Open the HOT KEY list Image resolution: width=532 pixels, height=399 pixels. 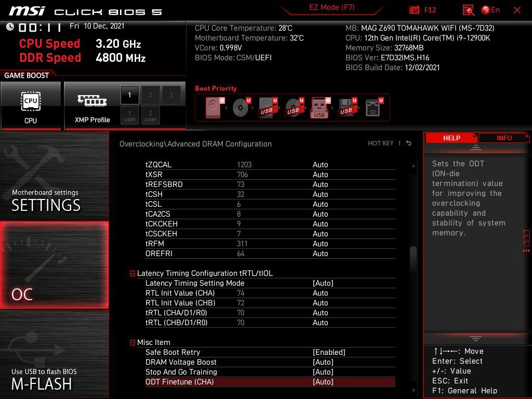[x=381, y=143]
